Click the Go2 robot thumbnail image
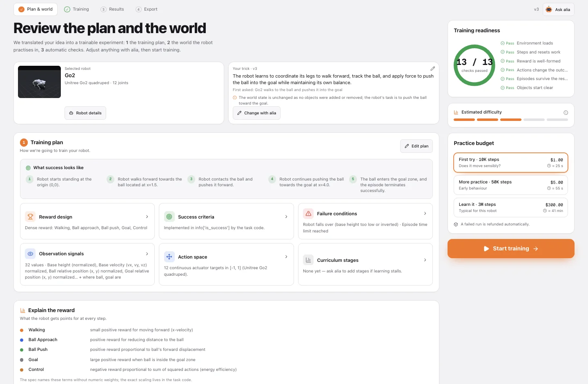Screen dimensions: 588x384 click(39, 82)
